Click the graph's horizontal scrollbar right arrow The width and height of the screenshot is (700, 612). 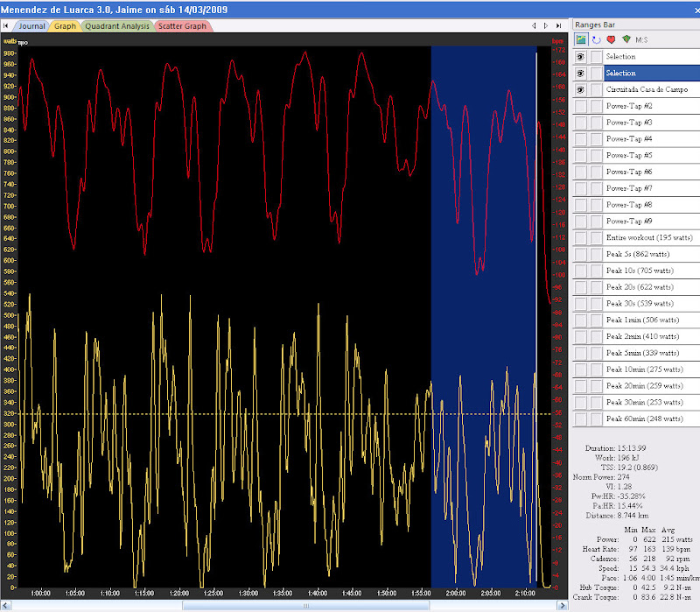563,606
